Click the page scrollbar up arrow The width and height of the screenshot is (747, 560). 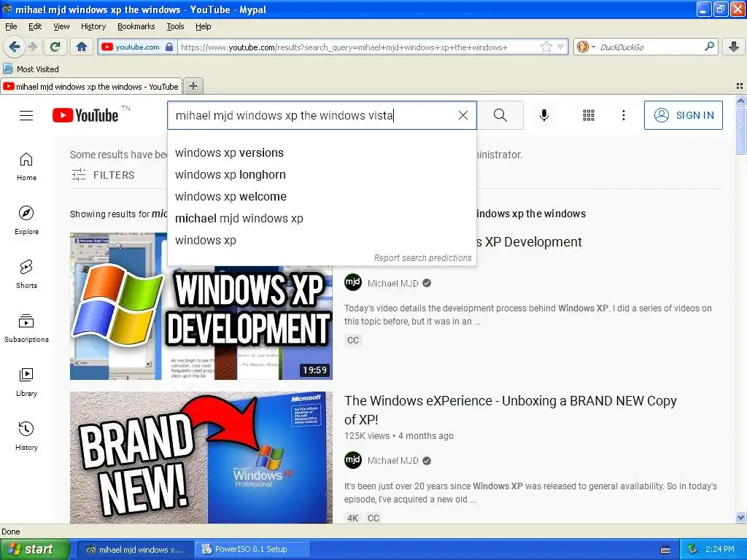pyautogui.click(x=740, y=101)
